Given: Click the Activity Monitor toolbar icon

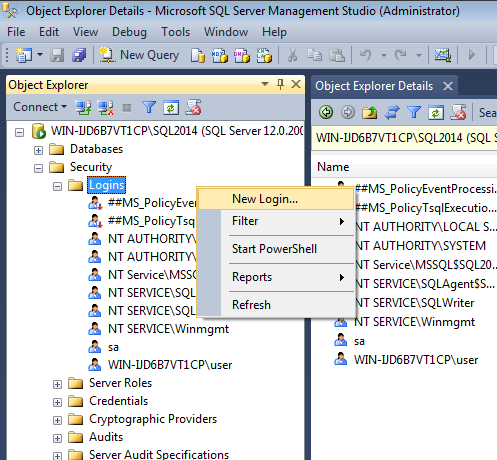Looking at the screenshot, I should pos(443,55).
